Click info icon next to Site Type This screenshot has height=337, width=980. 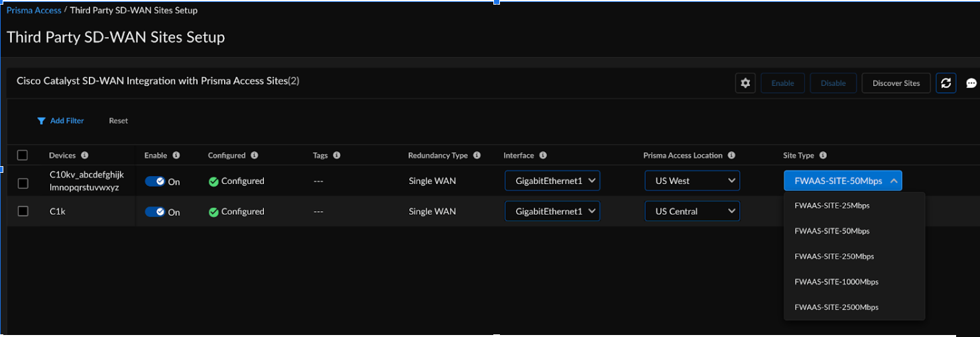[823, 156]
